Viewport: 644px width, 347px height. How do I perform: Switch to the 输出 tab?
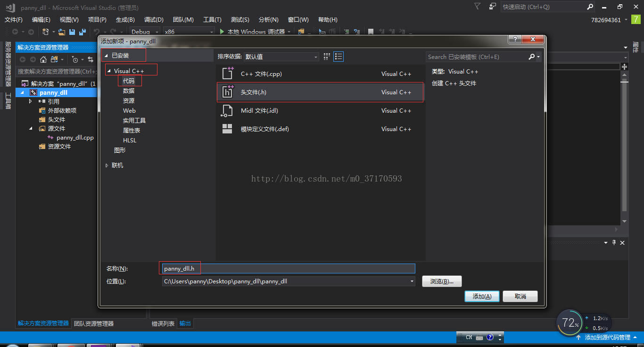tap(185, 323)
